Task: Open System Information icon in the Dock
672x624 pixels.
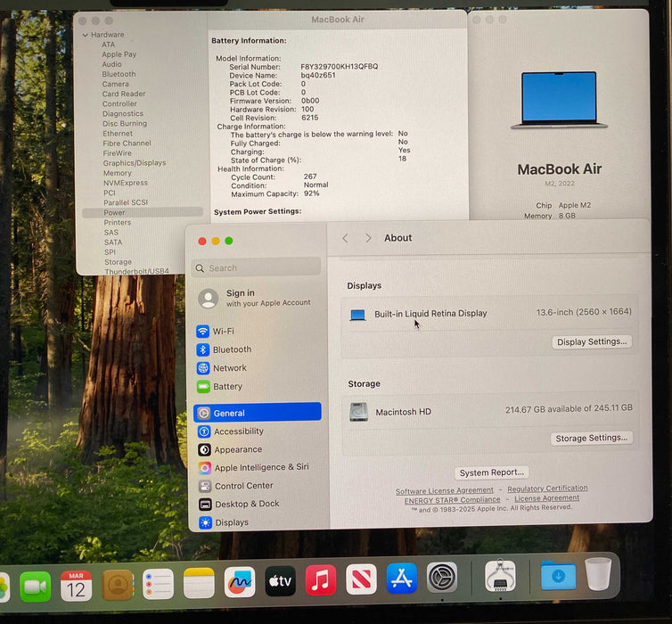Action: point(500,575)
